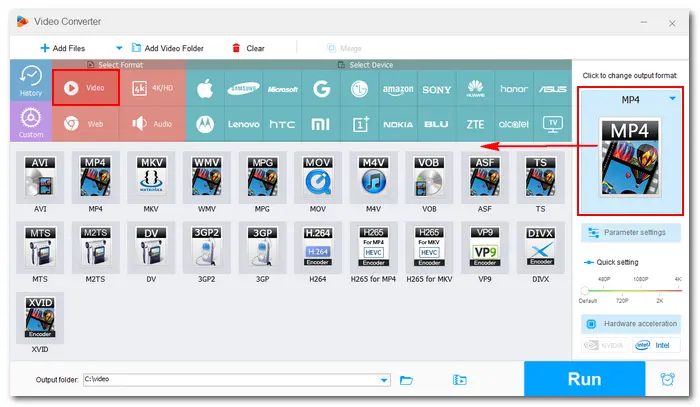Choose the MP4 format in grid

click(96, 178)
